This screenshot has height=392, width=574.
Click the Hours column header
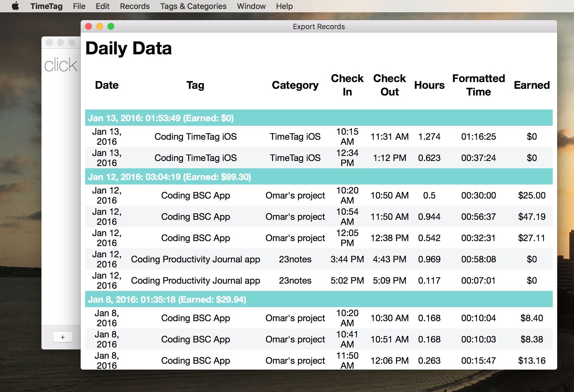pos(429,85)
